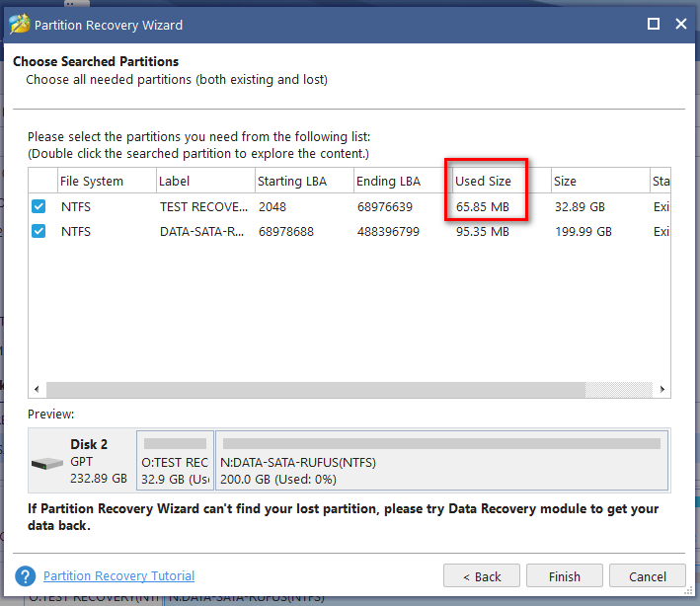Sort by Used Size column header

(x=502, y=181)
